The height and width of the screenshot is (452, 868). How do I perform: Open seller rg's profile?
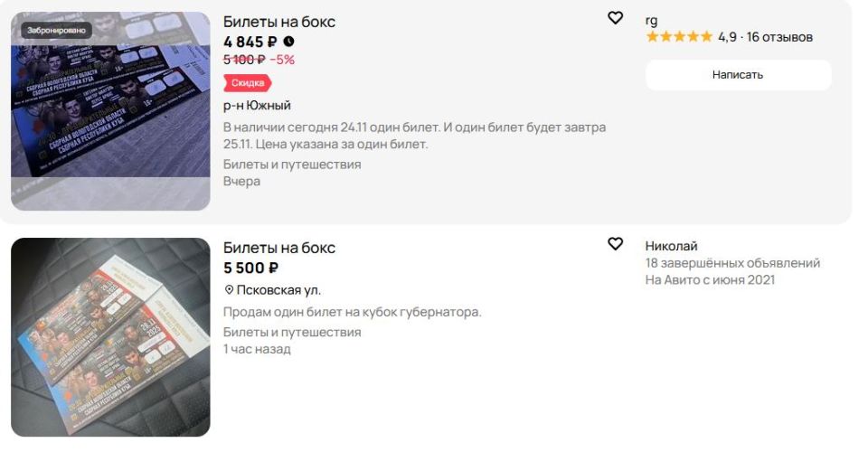pos(652,20)
